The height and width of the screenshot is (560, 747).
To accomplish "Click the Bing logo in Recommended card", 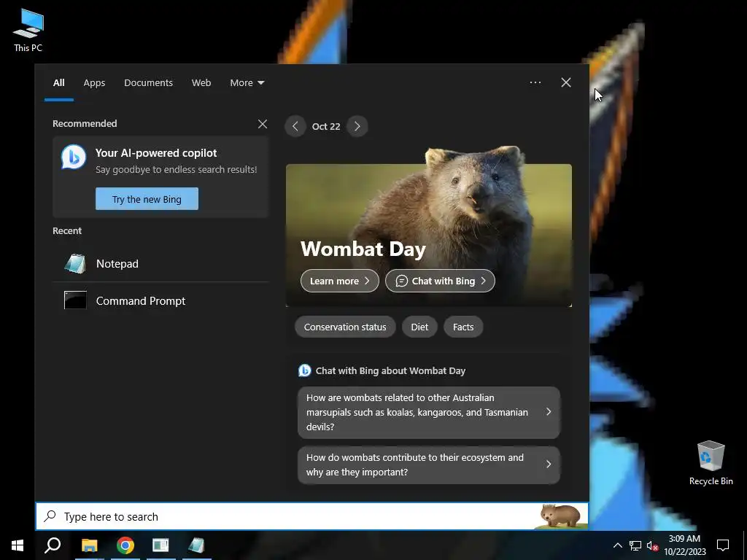I will [74, 157].
